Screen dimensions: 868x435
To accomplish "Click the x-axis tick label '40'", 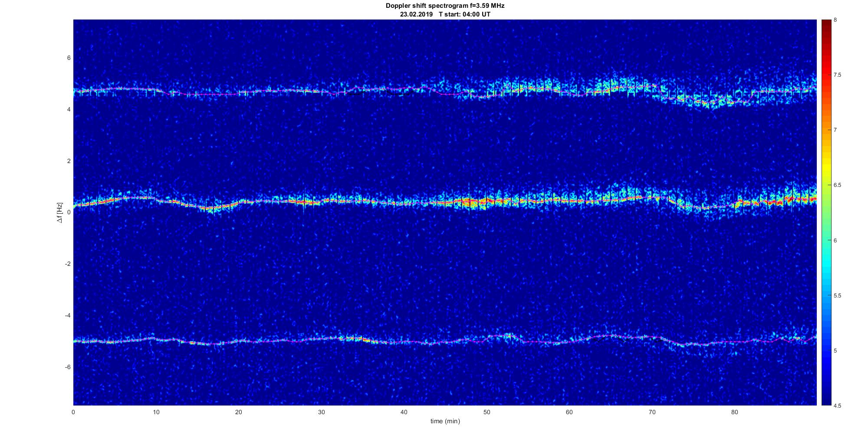I will pos(404,412).
